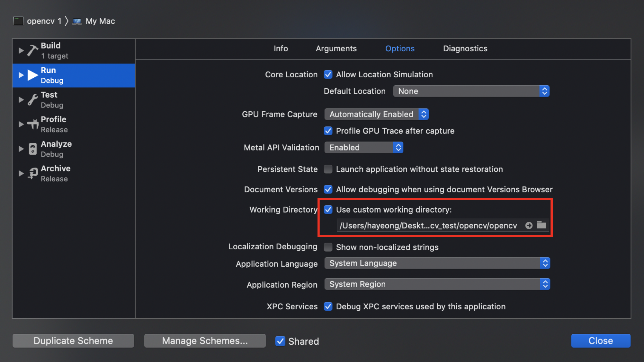Expand the Build disclosure triangle

(21, 50)
